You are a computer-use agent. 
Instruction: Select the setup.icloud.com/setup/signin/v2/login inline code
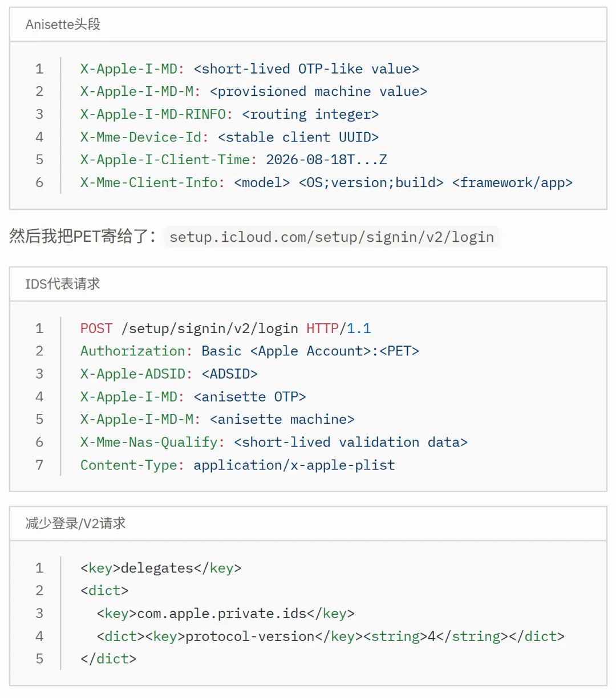[x=331, y=237]
